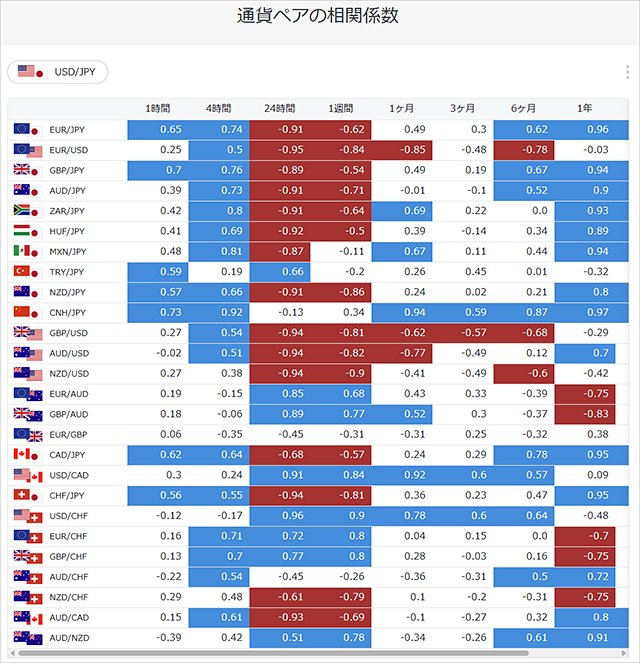Click the ZAR/JPY flag icon
The image size is (640, 663).
coord(28,211)
